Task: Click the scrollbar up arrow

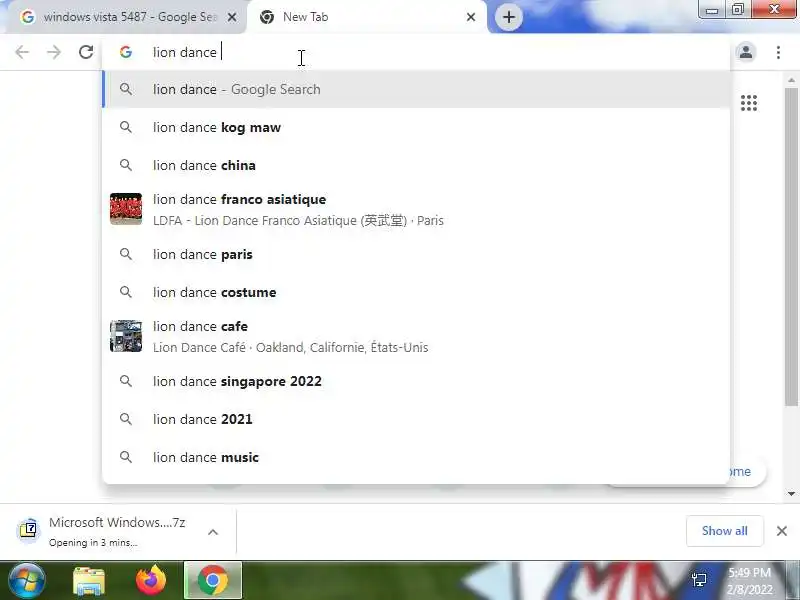Action: (791, 80)
